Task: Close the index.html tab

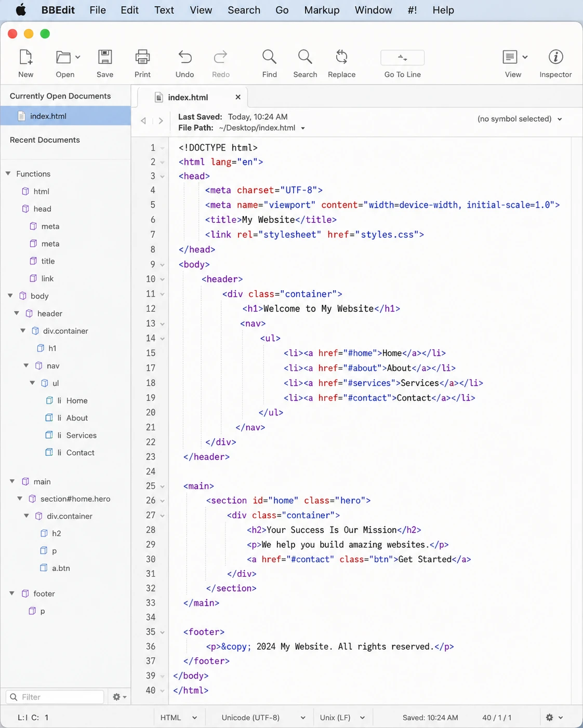Action: pos(238,97)
